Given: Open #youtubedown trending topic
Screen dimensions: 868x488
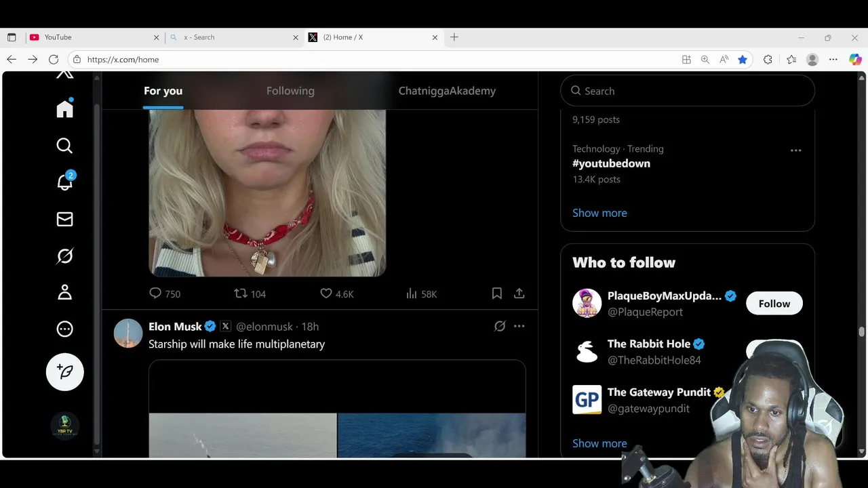Looking at the screenshot, I should [x=611, y=163].
